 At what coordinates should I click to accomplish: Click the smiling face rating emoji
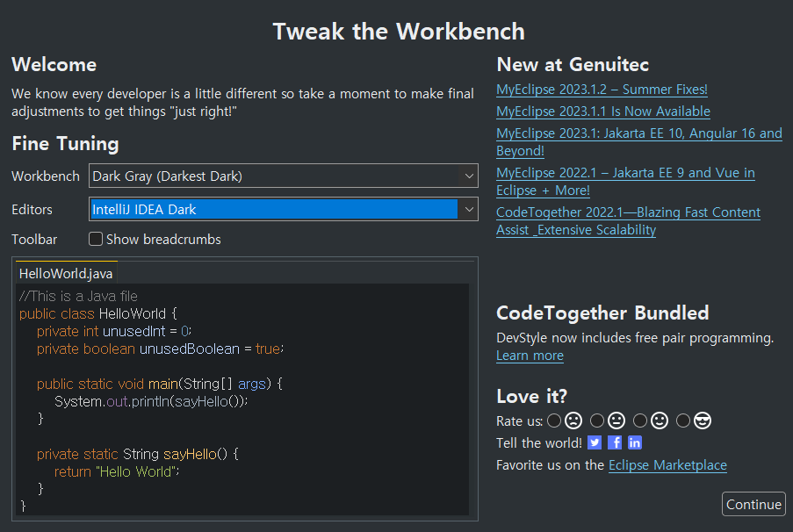[x=660, y=421]
